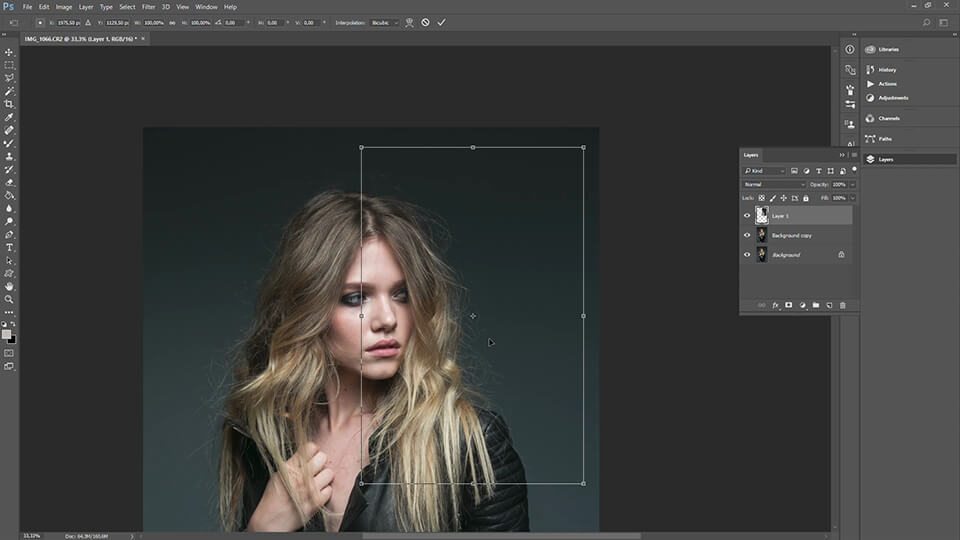Collapse the Layers panel with double arrows

pos(842,155)
